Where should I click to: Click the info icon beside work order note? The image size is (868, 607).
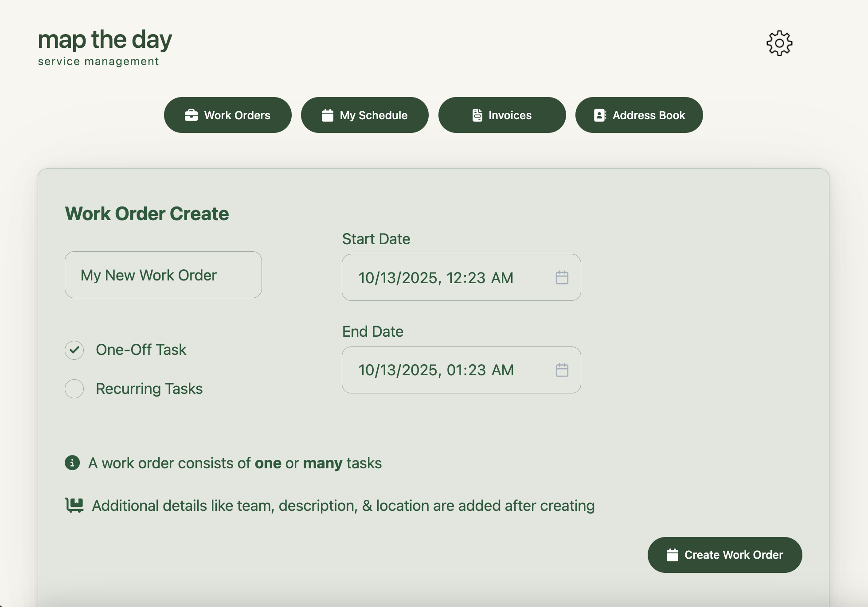coord(72,463)
